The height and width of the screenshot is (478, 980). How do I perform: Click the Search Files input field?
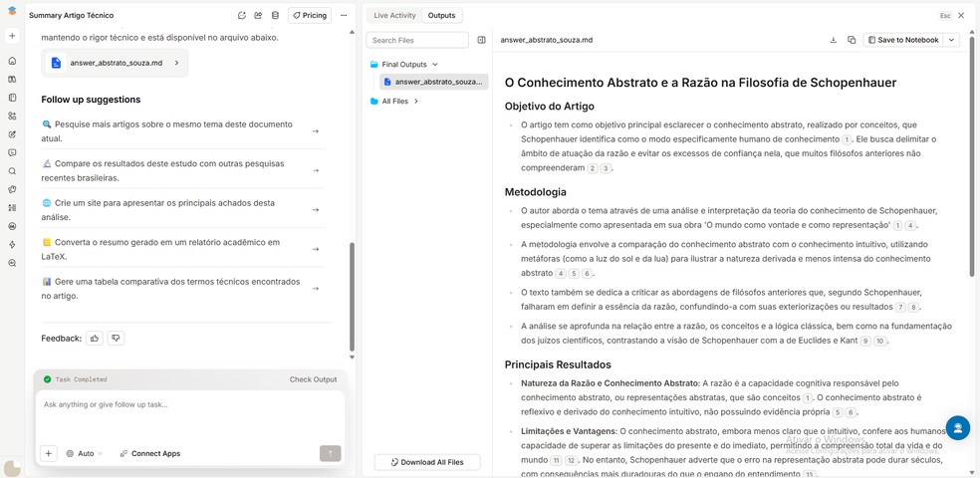[x=417, y=40]
